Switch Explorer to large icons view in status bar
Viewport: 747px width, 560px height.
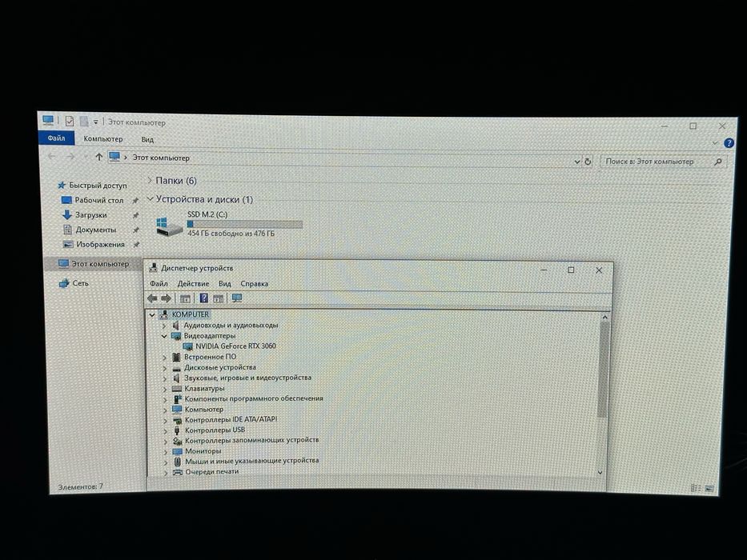709,489
